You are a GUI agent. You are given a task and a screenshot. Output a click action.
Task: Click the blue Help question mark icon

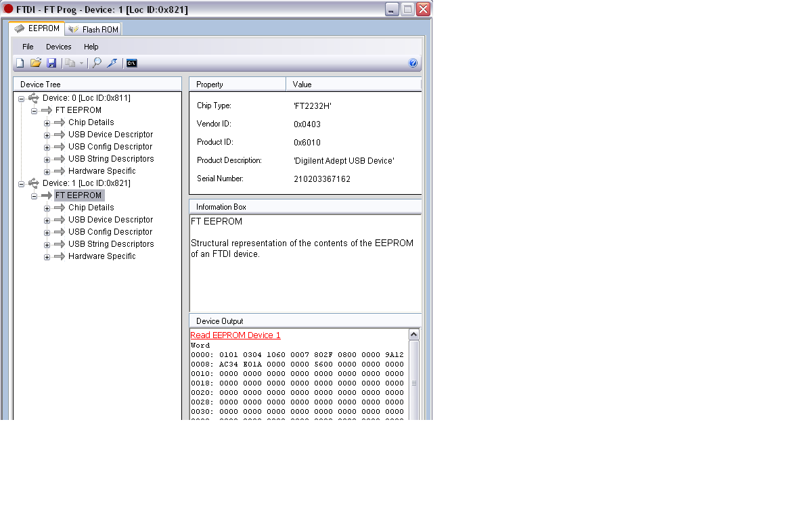(413, 63)
